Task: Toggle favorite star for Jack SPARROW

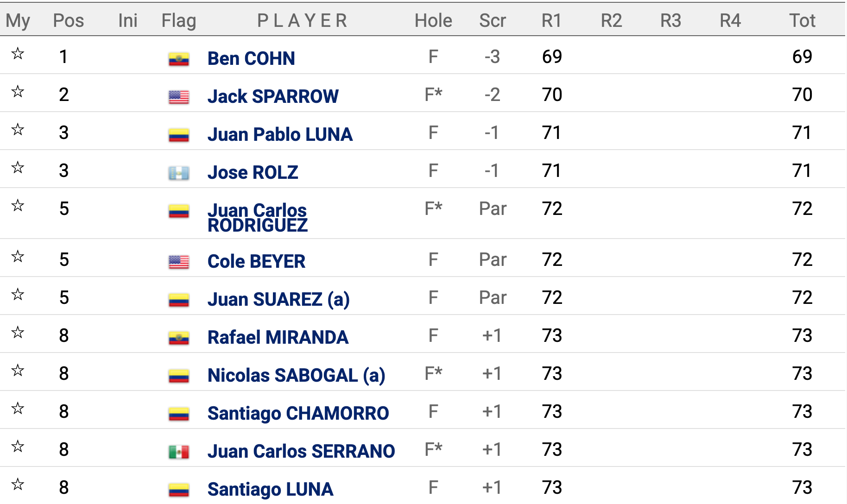Action: 18,92
